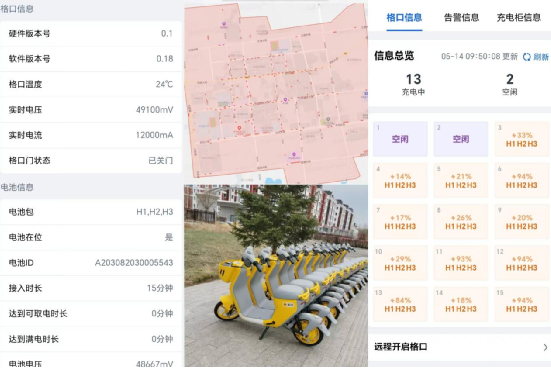551x368 pixels.
Task: Click the 13 充电中 counter
Action: point(413,84)
